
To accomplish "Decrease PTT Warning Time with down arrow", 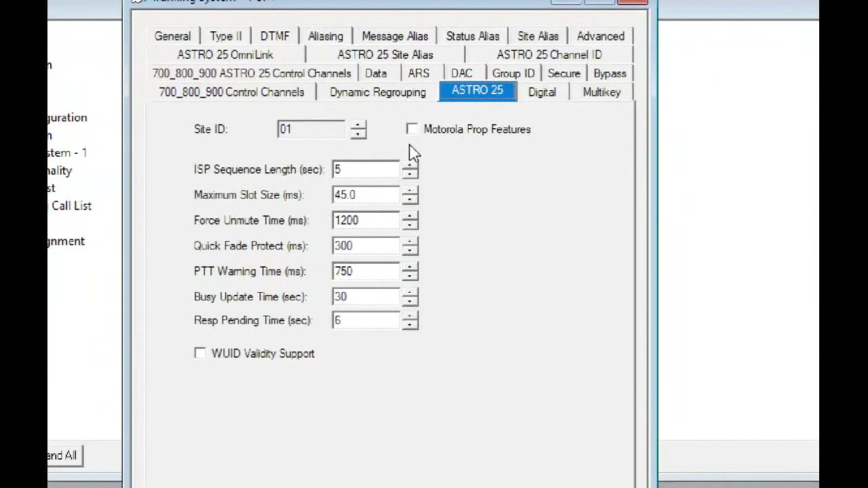I will pyautogui.click(x=410, y=276).
